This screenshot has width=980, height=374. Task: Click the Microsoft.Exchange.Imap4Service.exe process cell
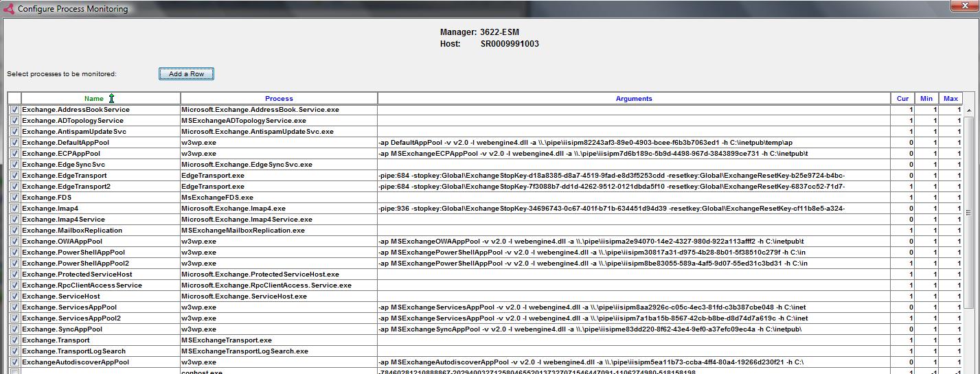[x=279, y=220]
